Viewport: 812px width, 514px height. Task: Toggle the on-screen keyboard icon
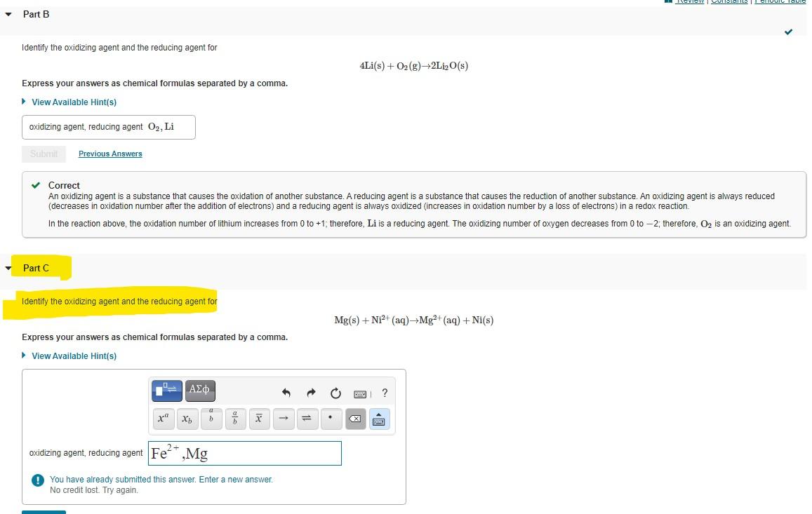379,419
